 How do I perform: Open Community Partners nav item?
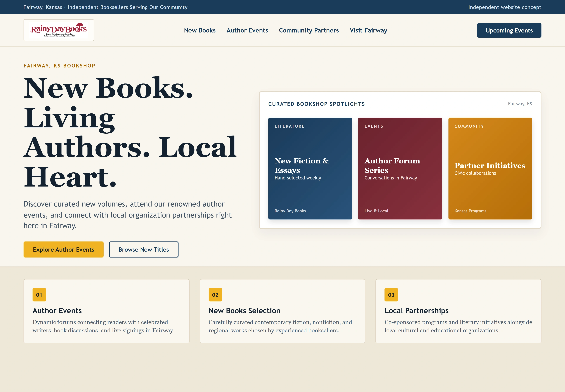pos(309,30)
